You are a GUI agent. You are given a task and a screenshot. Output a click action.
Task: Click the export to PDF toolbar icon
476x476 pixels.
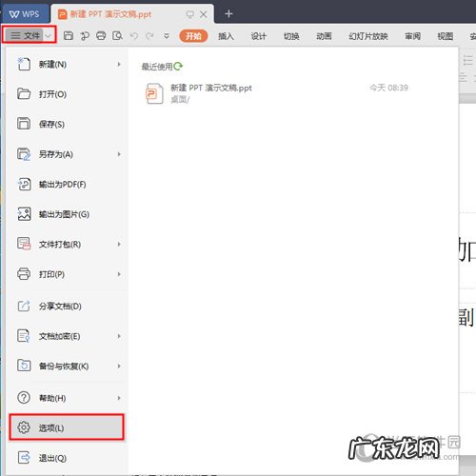coord(85,36)
